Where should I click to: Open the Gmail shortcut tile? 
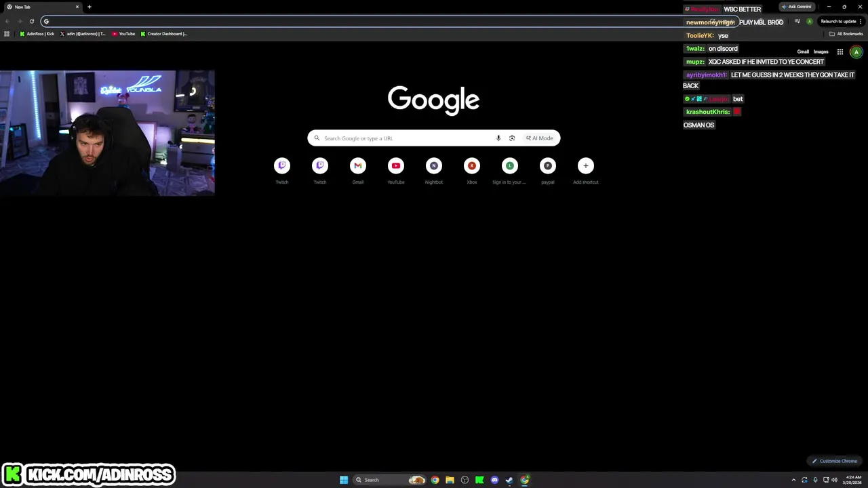(358, 170)
